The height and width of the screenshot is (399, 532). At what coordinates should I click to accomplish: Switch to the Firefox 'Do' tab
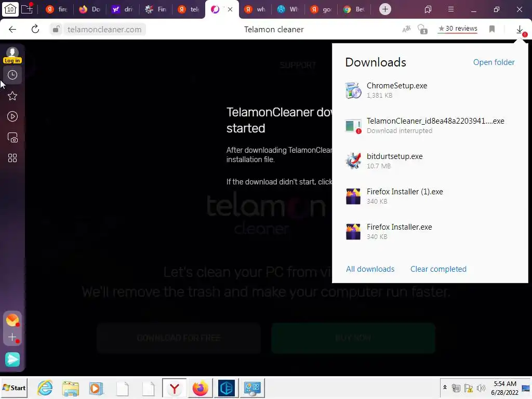[x=89, y=9]
